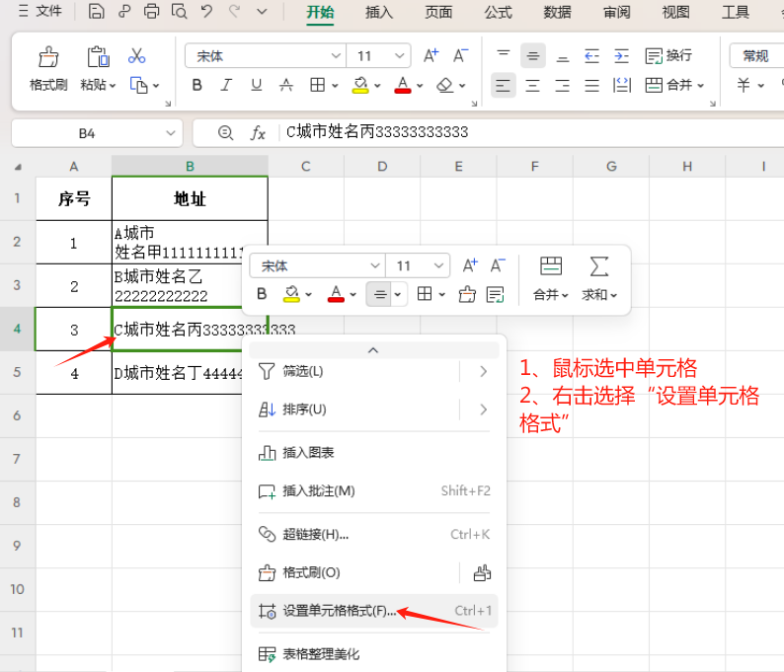
Task: Open the Name Box dropdown arrow
Action: coord(171,133)
